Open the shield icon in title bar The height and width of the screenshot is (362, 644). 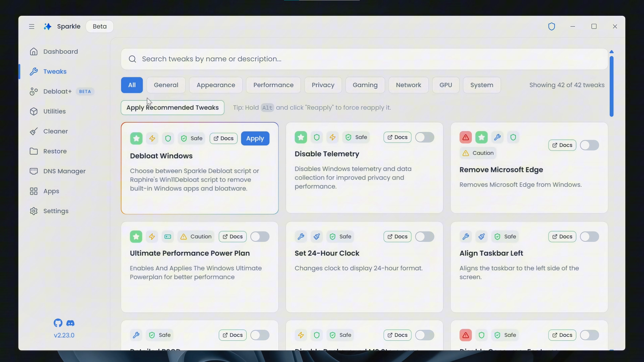551,26
